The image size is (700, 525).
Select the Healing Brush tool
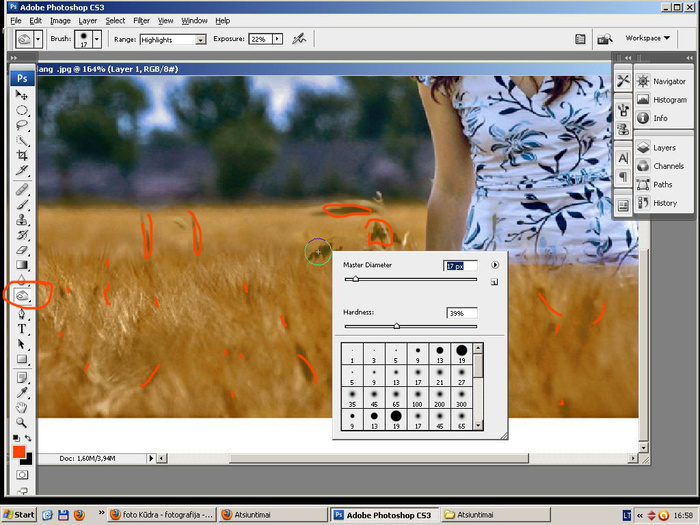coord(22,189)
